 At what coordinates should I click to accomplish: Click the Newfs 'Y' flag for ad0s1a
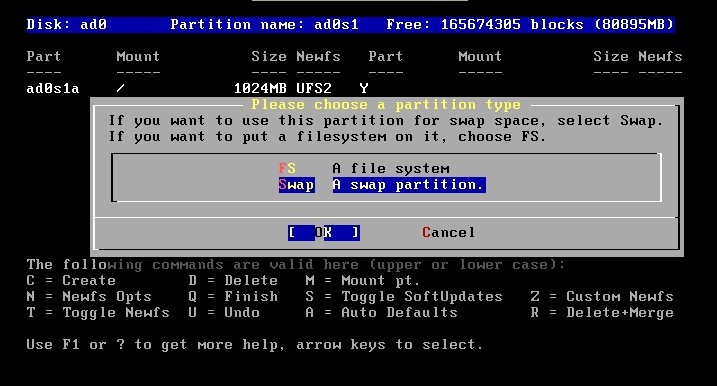(x=364, y=88)
